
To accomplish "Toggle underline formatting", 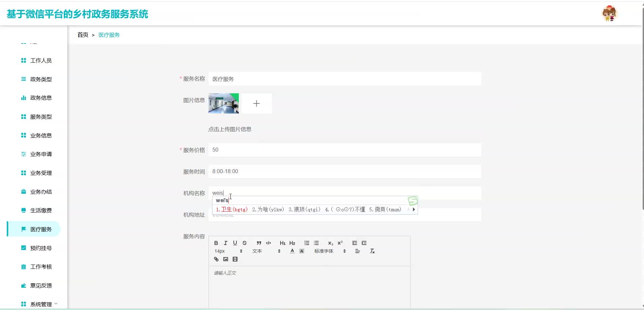I will click(235, 243).
